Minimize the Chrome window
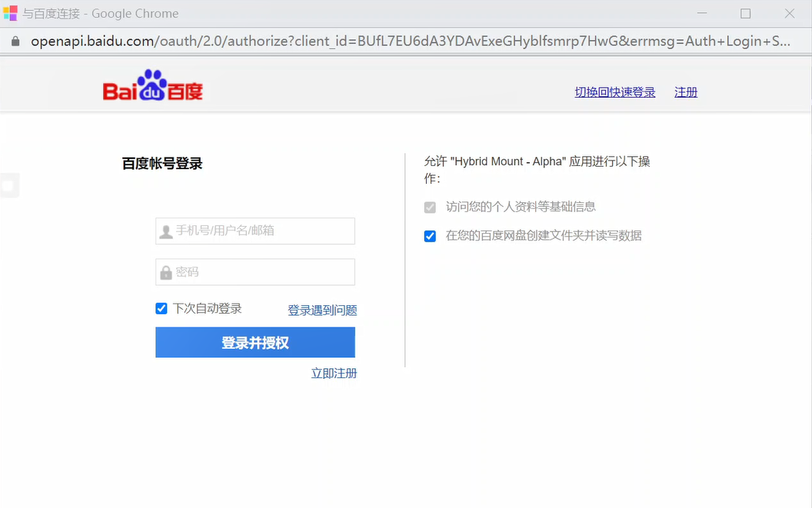This screenshot has height=508, width=812. click(702, 14)
